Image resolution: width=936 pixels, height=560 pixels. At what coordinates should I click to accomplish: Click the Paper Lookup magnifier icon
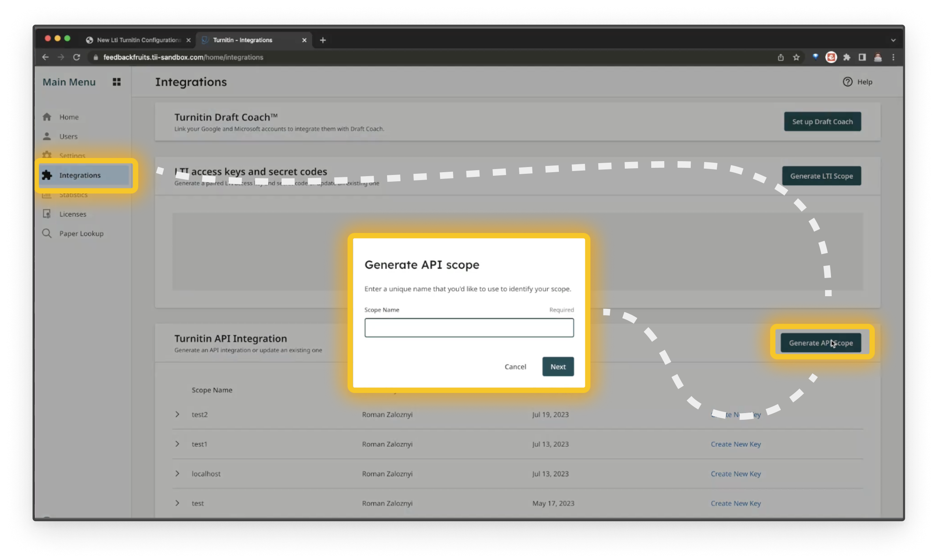coord(47,233)
